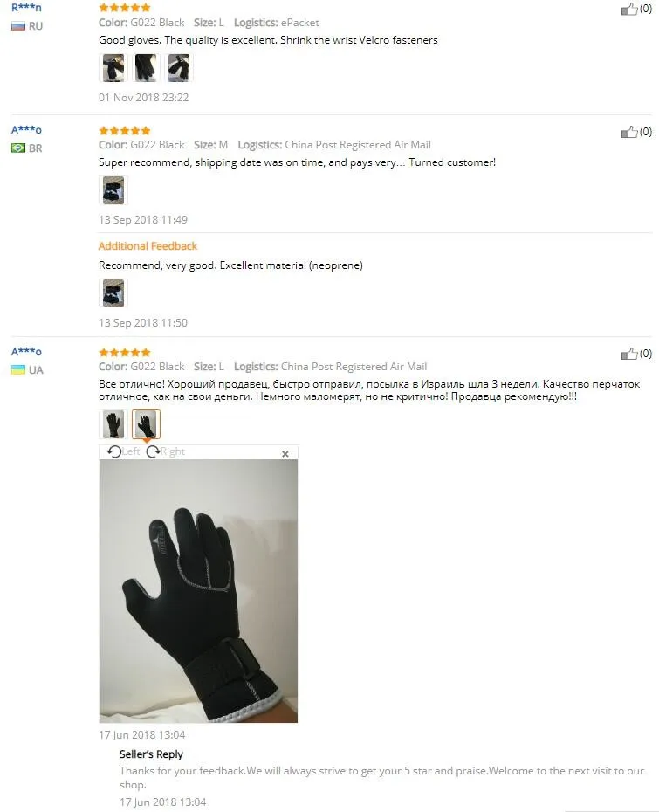The image size is (659, 812).
Task: Click the Brazilian flag icon labeled BR
Action: (18, 148)
